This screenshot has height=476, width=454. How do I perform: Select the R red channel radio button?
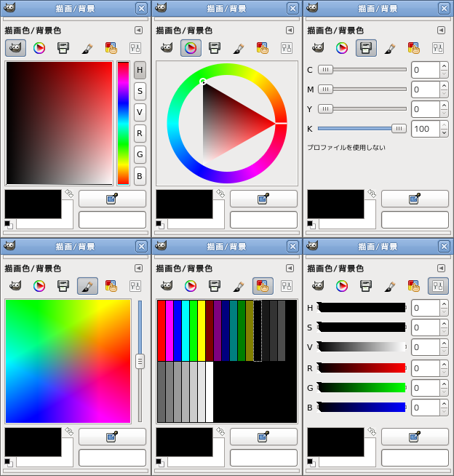click(x=140, y=133)
